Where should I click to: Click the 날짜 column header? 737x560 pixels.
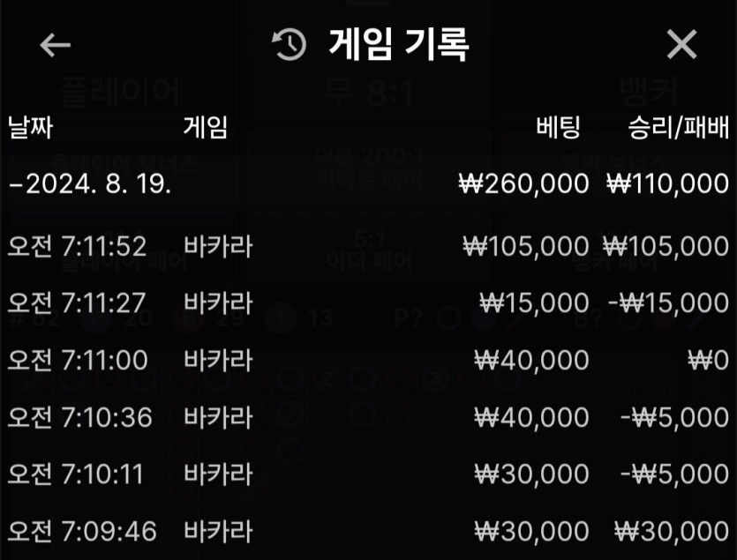pos(31,127)
